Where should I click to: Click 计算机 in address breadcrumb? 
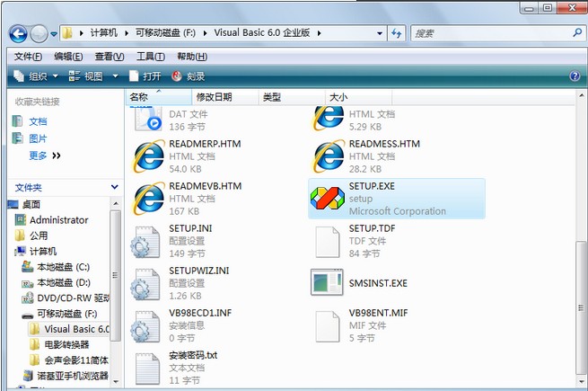pyautogui.click(x=104, y=33)
